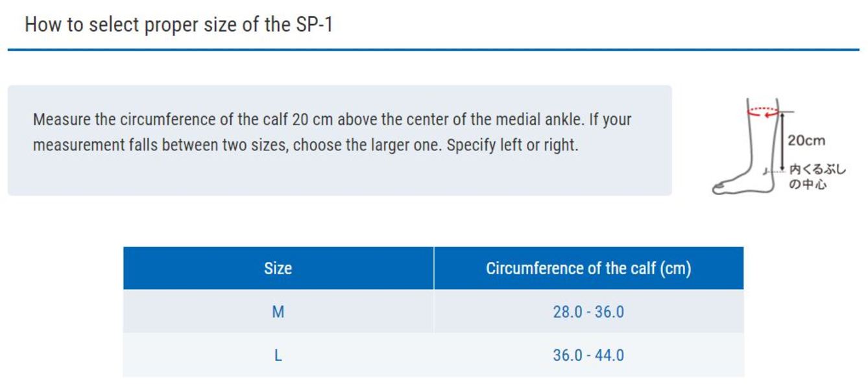Screen dimensions: 868x389
Task: Click the "Specify left or right" sentence
Action: (512, 145)
